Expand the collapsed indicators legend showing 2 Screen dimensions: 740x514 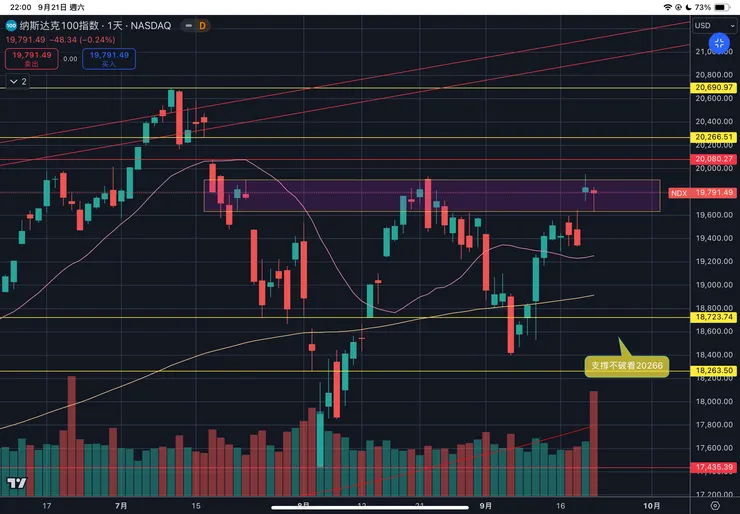(17, 81)
